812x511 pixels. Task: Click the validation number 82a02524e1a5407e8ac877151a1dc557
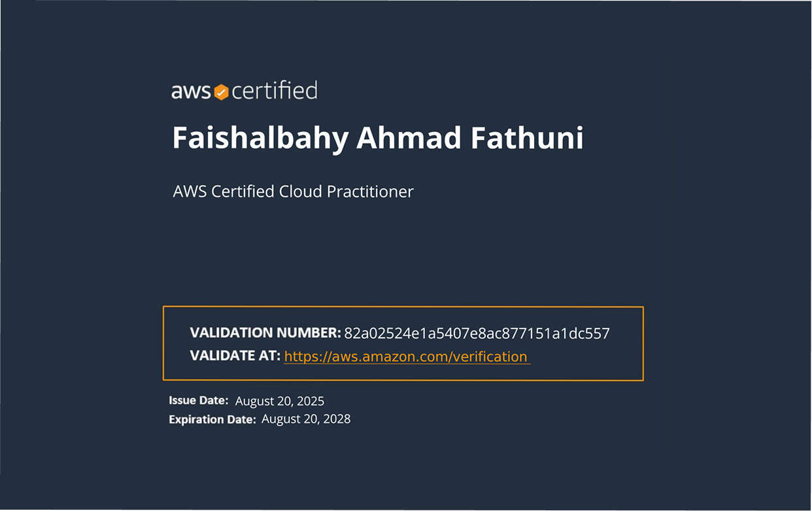tap(477, 334)
